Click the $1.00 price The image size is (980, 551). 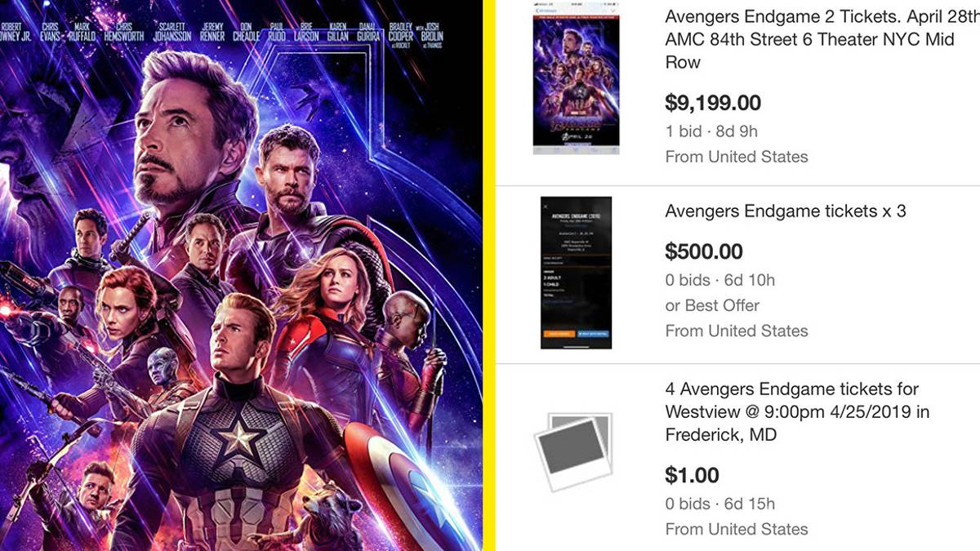[x=693, y=475]
